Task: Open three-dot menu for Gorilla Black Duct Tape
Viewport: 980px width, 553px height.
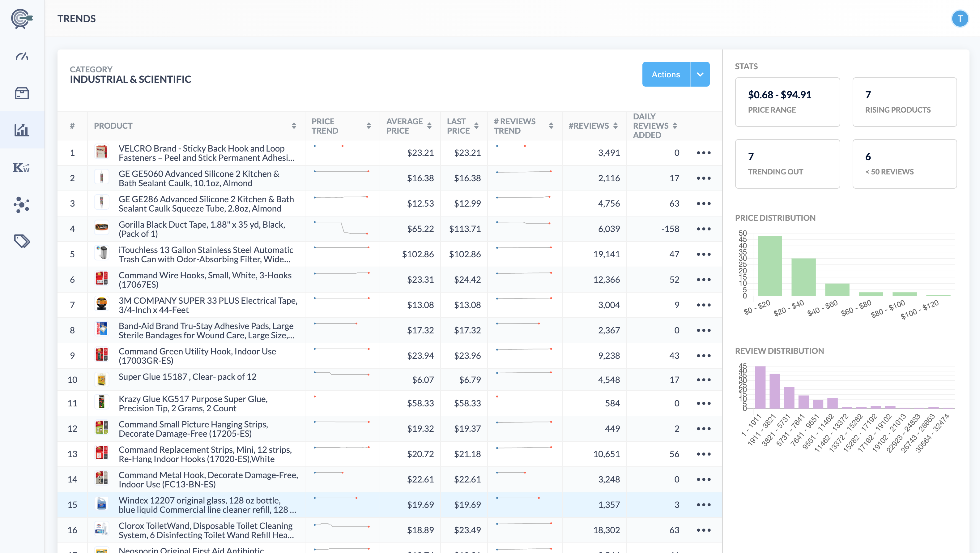Action: coord(703,229)
